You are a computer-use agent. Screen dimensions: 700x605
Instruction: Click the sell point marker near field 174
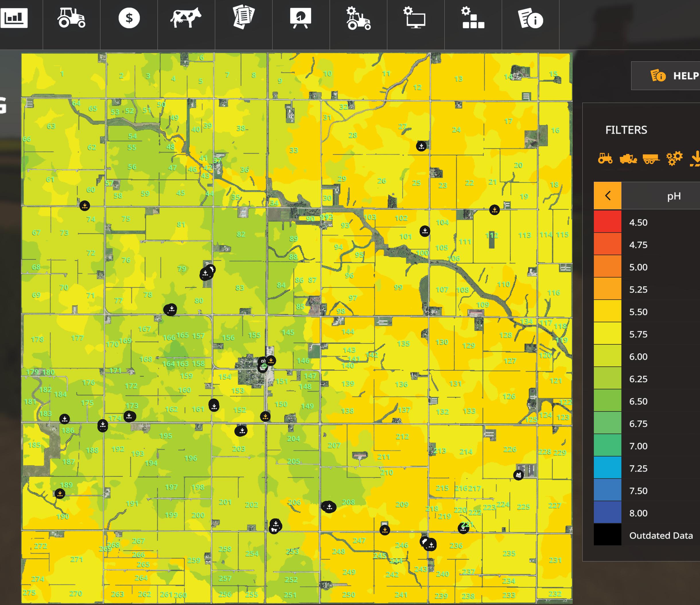[x=129, y=416]
